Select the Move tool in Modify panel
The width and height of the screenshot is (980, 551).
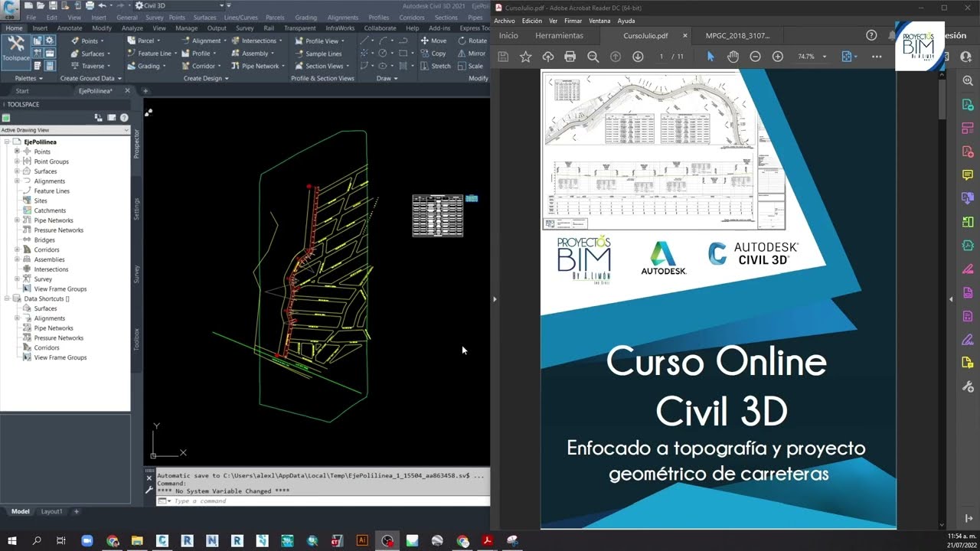(433, 41)
